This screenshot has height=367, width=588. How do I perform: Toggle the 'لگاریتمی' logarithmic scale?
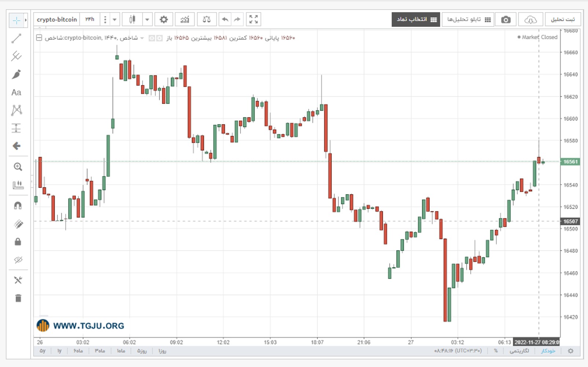tap(519, 351)
